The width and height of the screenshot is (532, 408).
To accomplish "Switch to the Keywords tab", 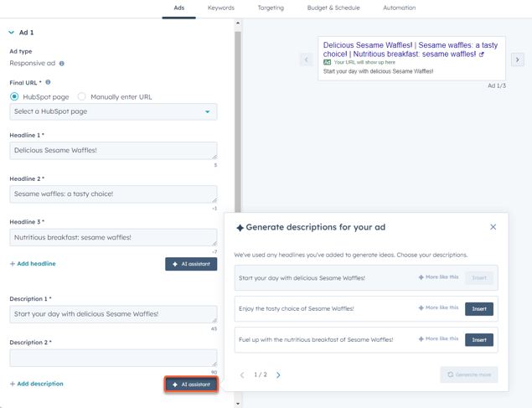I will click(221, 8).
